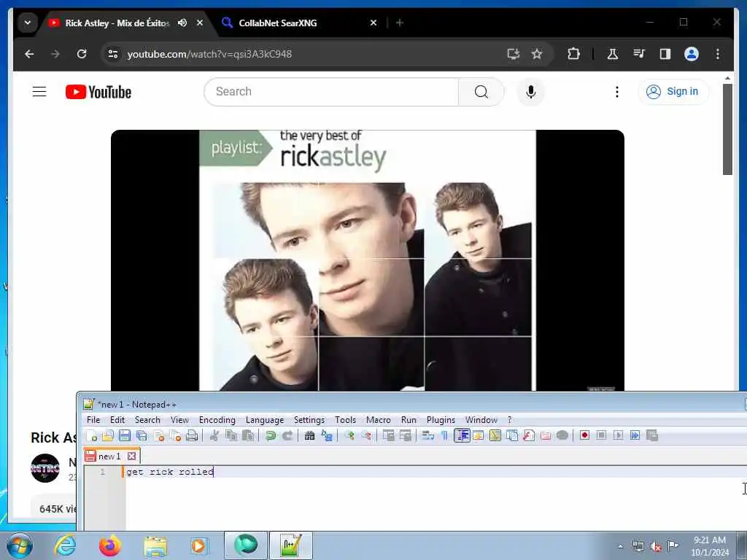Create a new document in Notepad++ toolbar

click(91, 435)
